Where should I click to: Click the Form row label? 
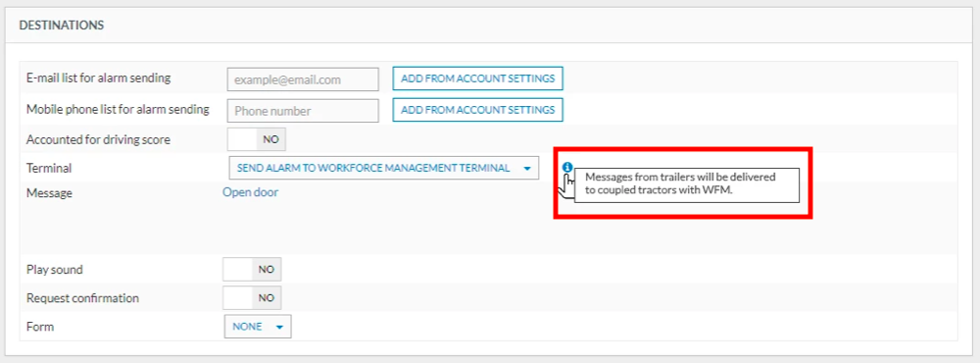click(x=40, y=327)
